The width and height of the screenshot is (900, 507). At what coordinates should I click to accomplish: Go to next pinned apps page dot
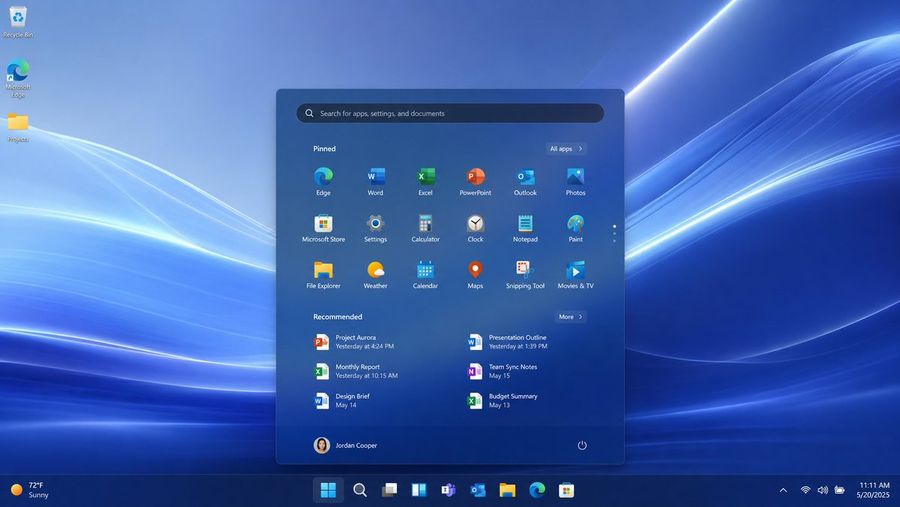pyautogui.click(x=614, y=234)
